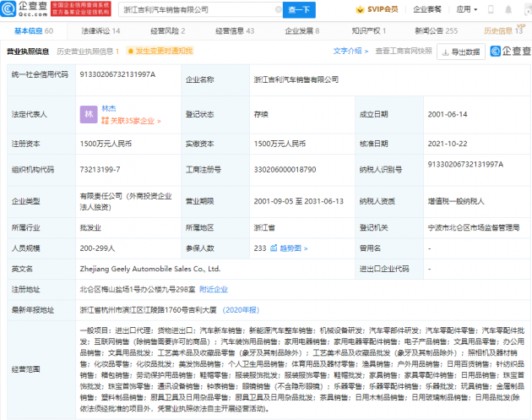Open the 附近企业 link

point(214,289)
